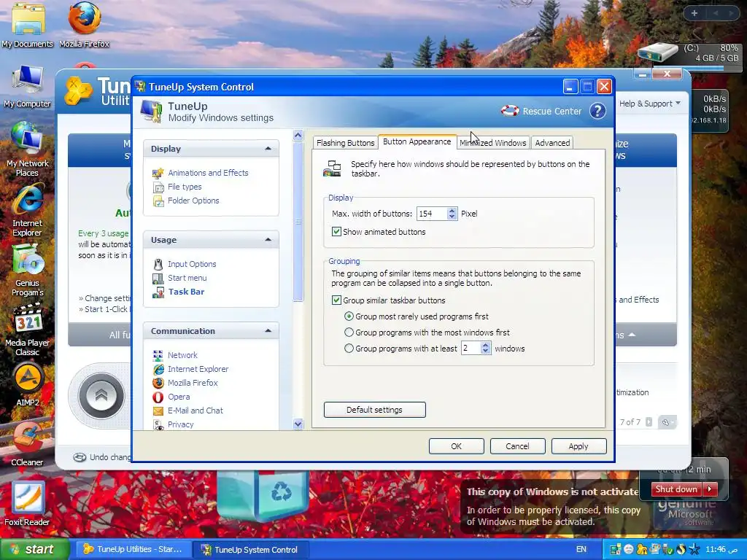Viewport: 747px width, 560px height.
Task: Click sidebar scrollbar down arrow
Action: [298, 424]
